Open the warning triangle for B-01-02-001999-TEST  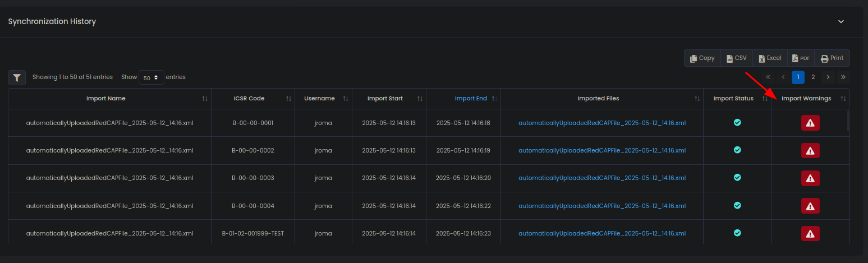(810, 233)
